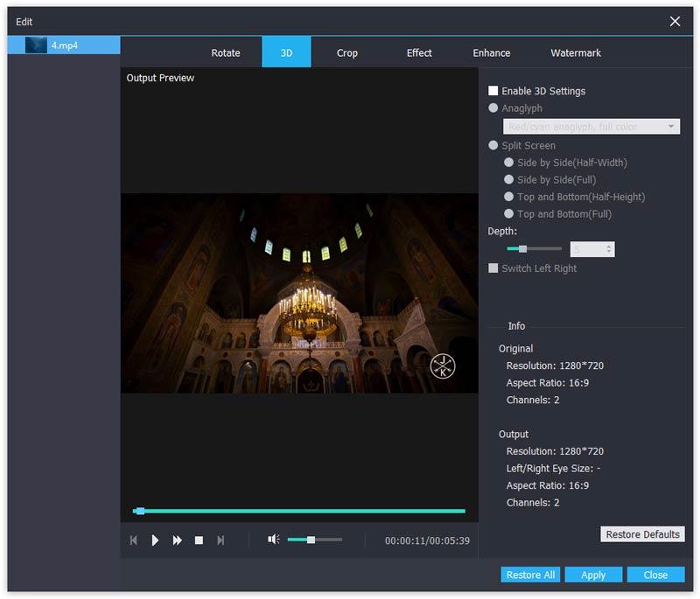
Task: Jump to the previous frame
Action: tap(134, 540)
